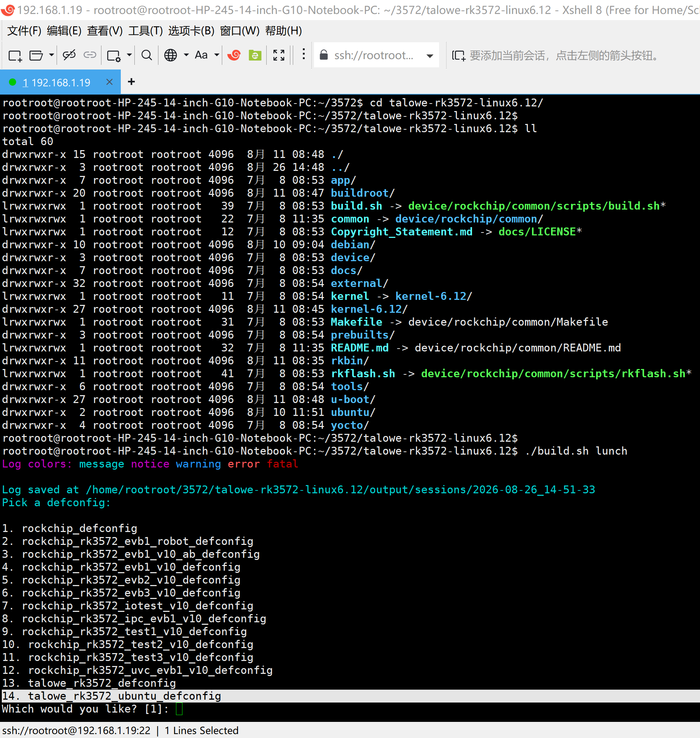Open the 文件(F) menu

pos(24,30)
